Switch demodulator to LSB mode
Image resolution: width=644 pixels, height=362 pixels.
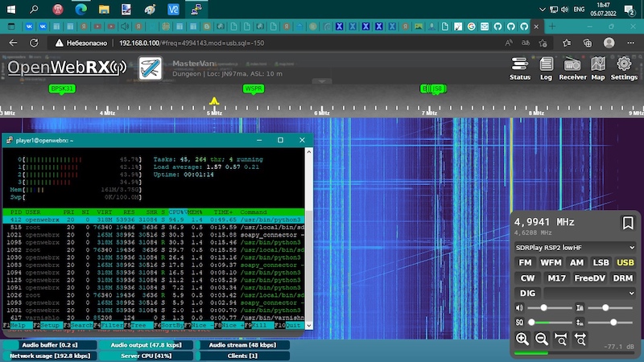pos(601,262)
